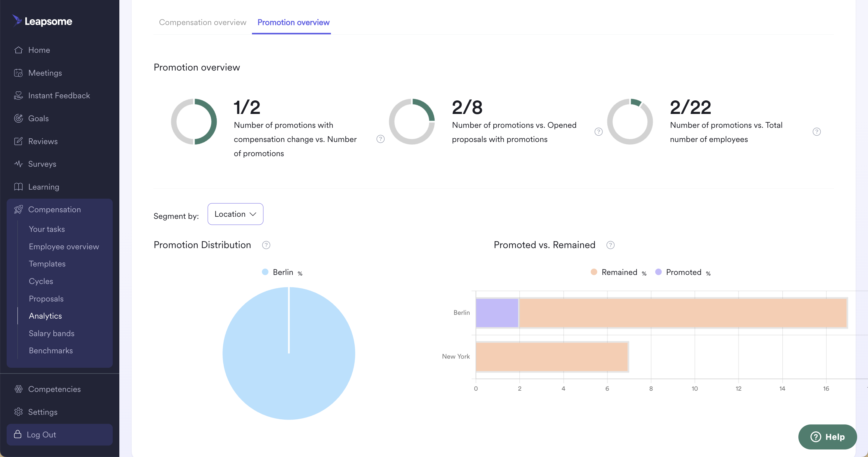
Task: Expand the help tooltip beside Promotion Distribution
Action: [x=266, y=245]
